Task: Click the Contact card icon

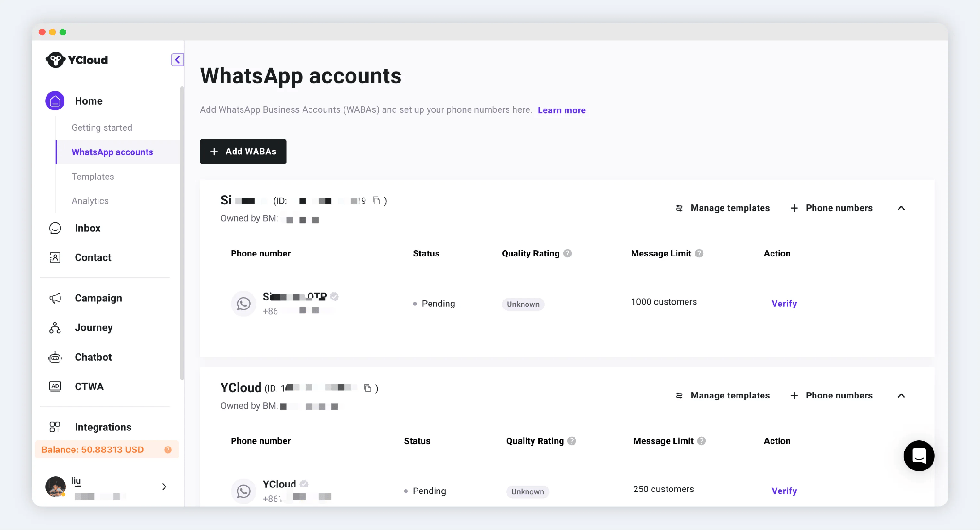Action: (55, 258)
